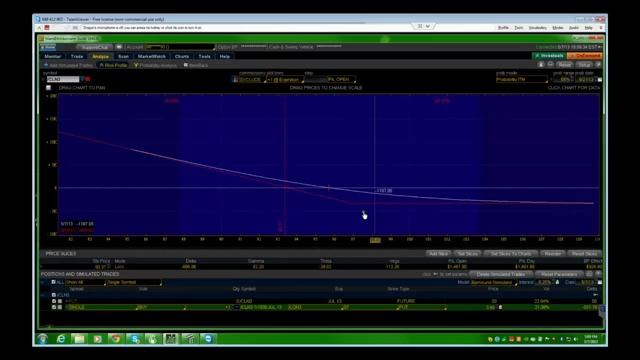Viewport: 640px width, 360px height.
Task: Click the Investools button
Action: 549,56
